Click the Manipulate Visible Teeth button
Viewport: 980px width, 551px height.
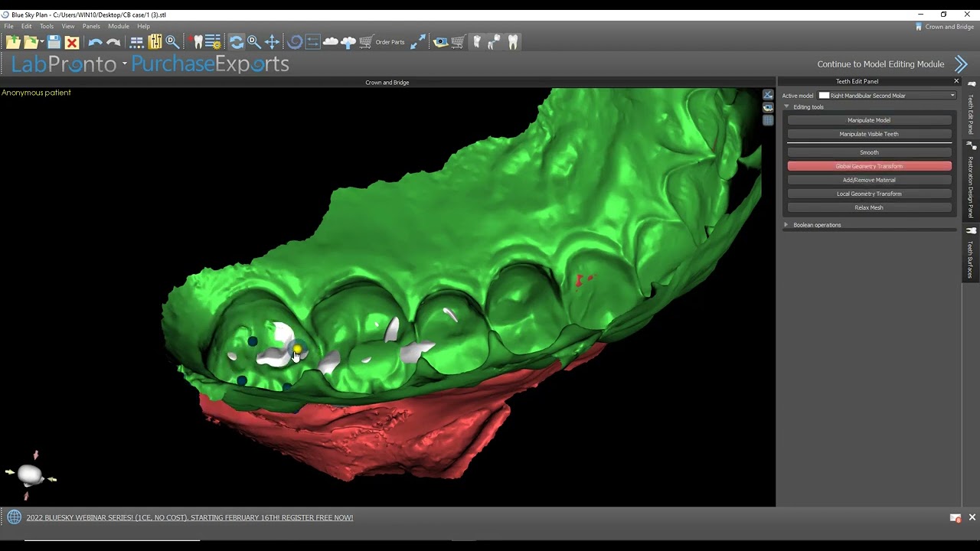pos(869,134)
